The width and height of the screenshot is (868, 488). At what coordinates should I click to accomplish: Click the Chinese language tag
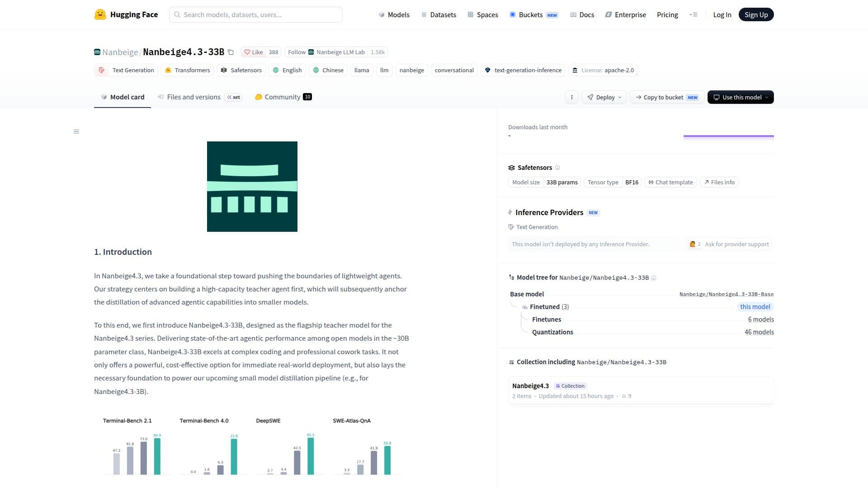coord(328,70)
